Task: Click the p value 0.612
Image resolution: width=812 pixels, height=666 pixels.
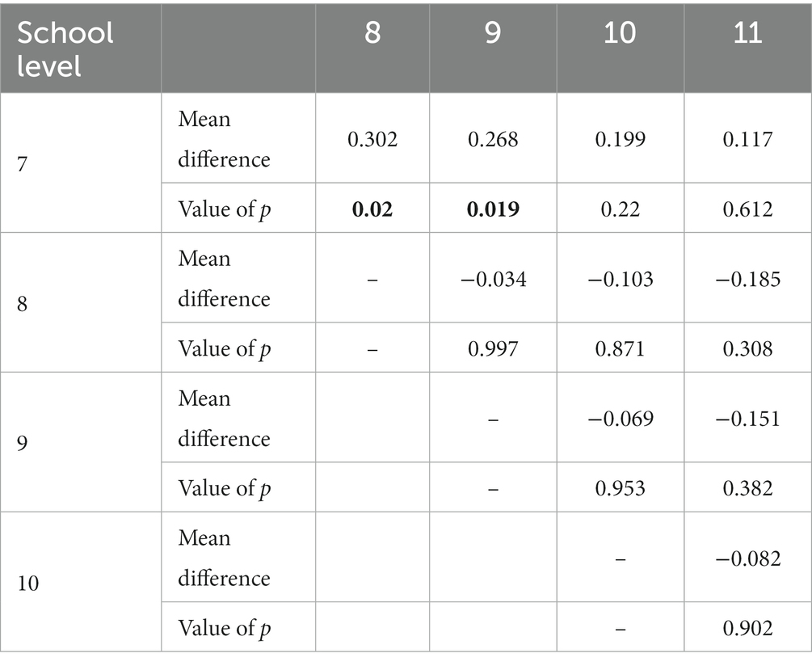Action: pos(748,209)
